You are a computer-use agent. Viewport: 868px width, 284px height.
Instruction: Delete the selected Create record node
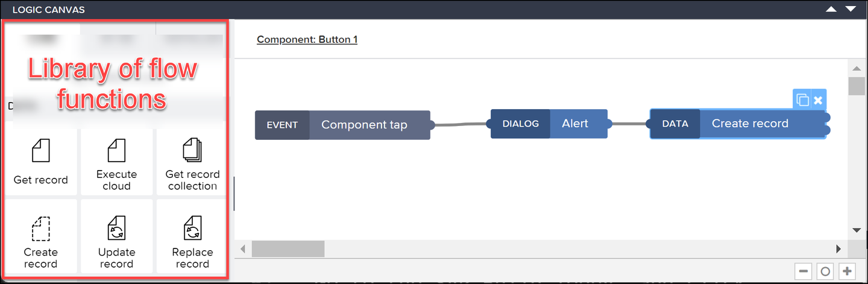coord(818,99)
